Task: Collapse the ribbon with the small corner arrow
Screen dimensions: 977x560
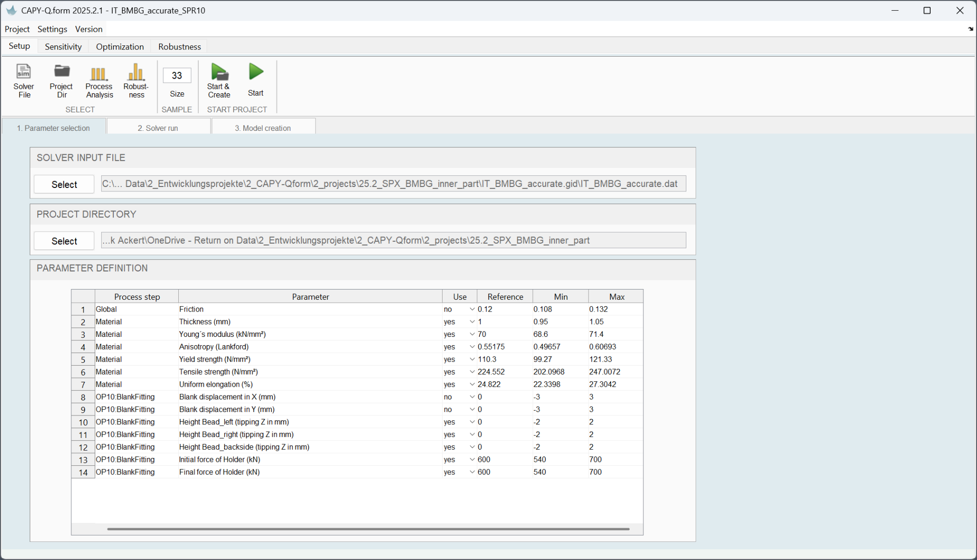Action: 970,29
